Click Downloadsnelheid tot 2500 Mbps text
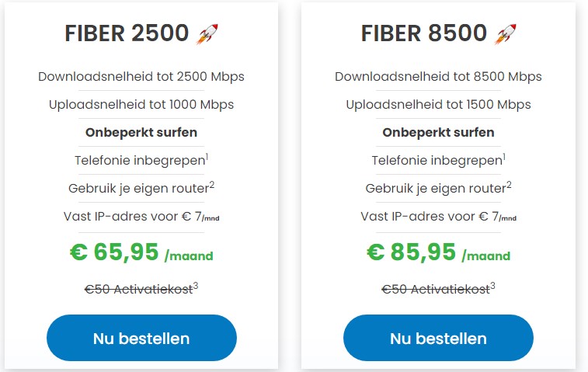 141,77
